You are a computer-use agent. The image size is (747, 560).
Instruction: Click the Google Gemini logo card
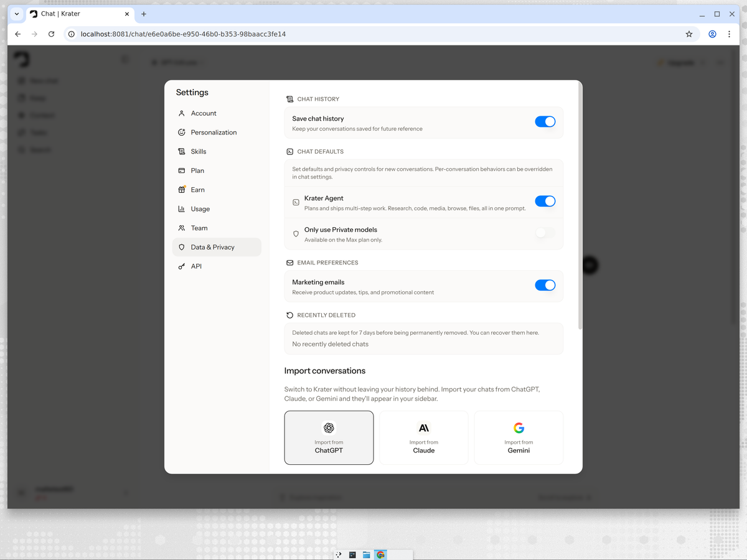pyautogui.click(x=519, y=437)
